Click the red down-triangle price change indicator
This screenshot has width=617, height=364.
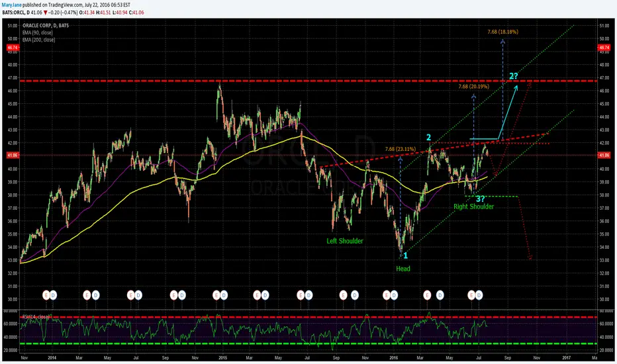coord(46,13)
